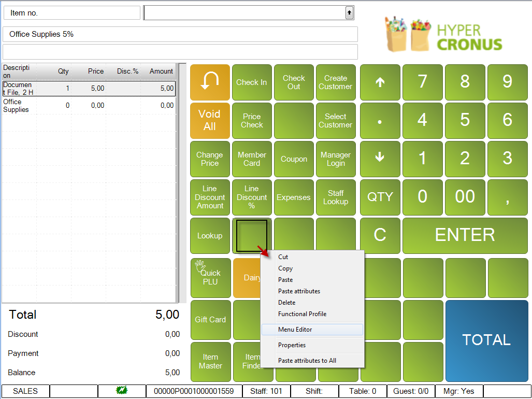Click the green status icon in status bar
The image size is (532, 399).
tap(122, 391)
